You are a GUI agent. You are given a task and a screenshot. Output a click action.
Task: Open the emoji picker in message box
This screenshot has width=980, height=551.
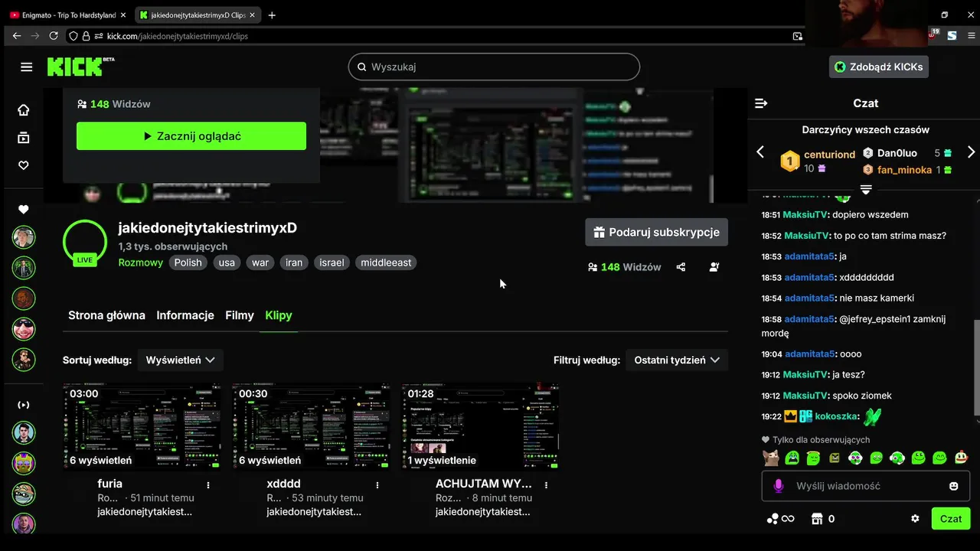point(953,486)
